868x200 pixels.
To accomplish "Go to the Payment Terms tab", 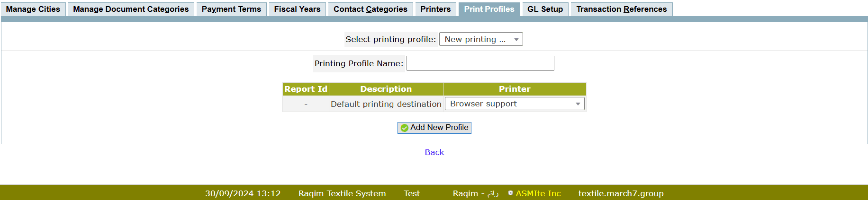I will pos(231,9).
